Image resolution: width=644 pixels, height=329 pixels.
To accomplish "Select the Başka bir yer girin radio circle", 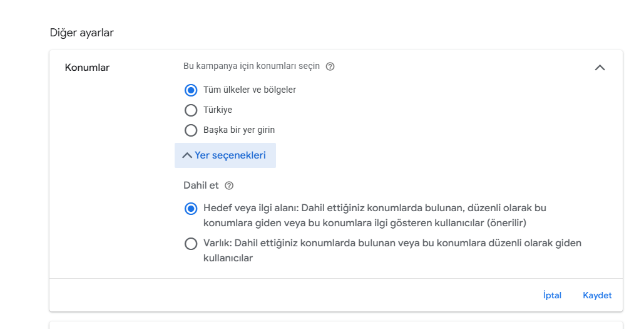I will (x=190, y=130).
